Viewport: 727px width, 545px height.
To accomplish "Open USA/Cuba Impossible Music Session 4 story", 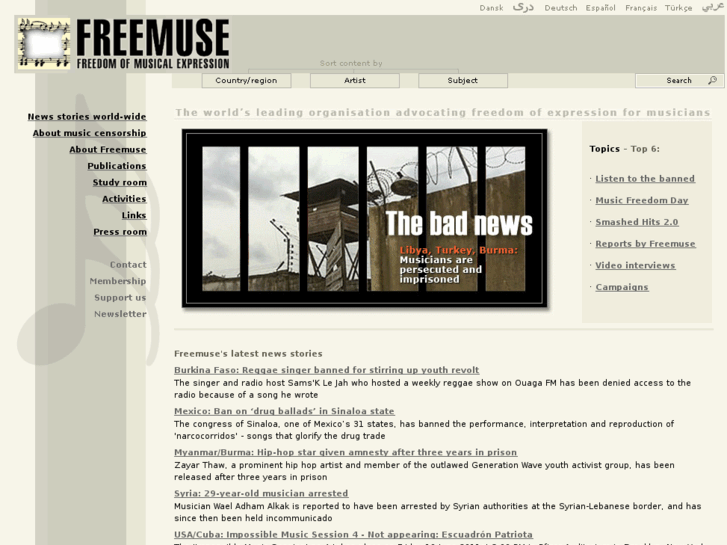I will [353, 534].
